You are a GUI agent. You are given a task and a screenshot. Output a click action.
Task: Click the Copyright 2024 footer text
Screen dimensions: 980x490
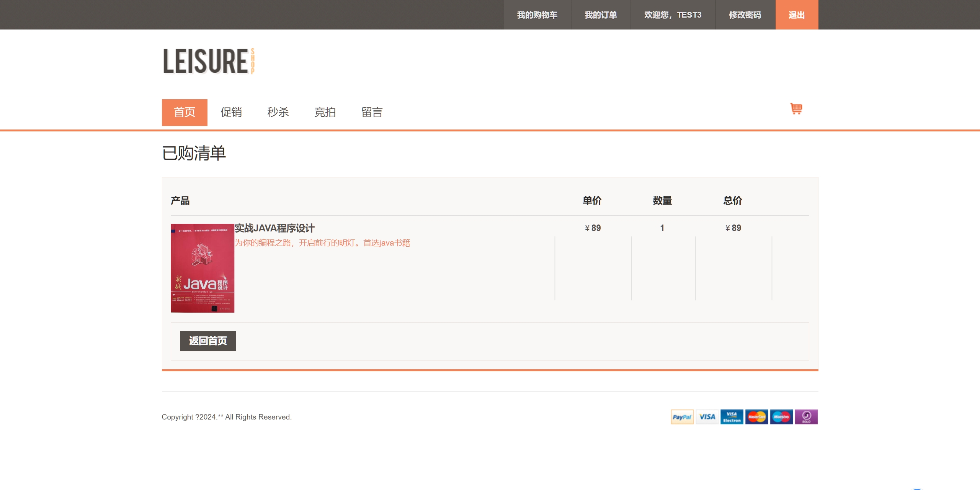(227, 417)
